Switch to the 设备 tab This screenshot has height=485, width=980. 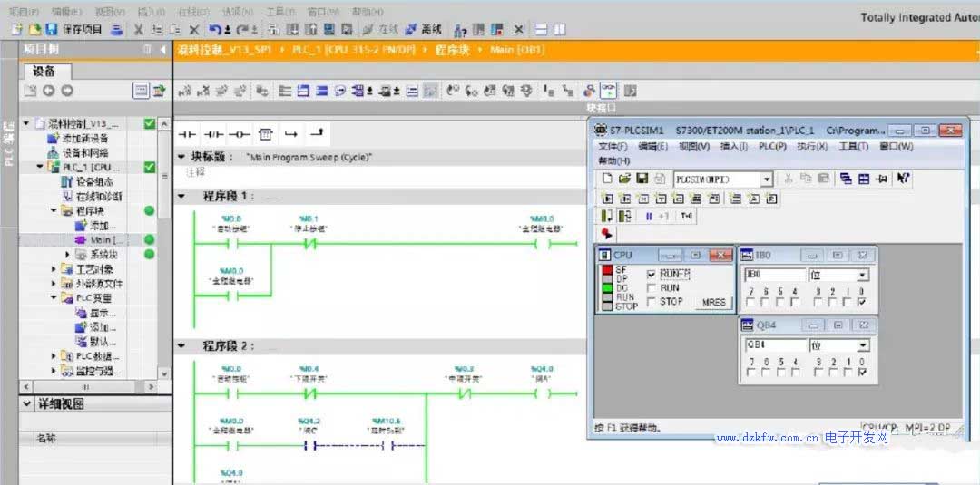44,71
